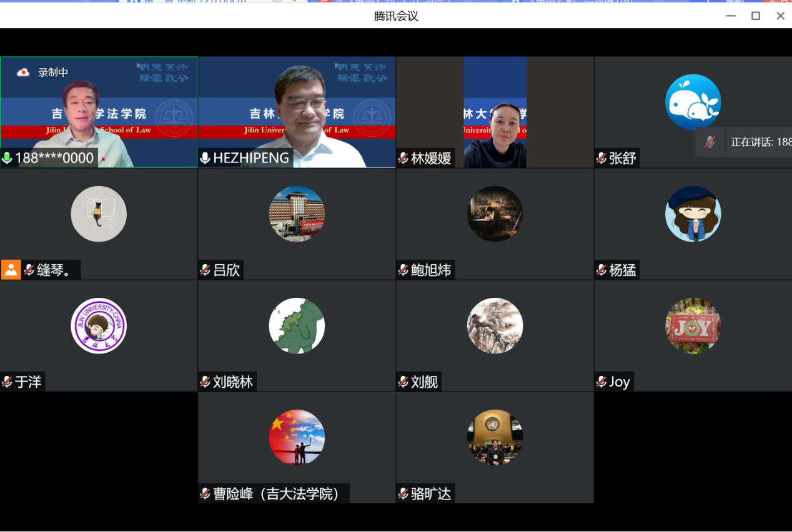Click the JOY avatar picture
The image size is (792, 532).
(693, 325)
